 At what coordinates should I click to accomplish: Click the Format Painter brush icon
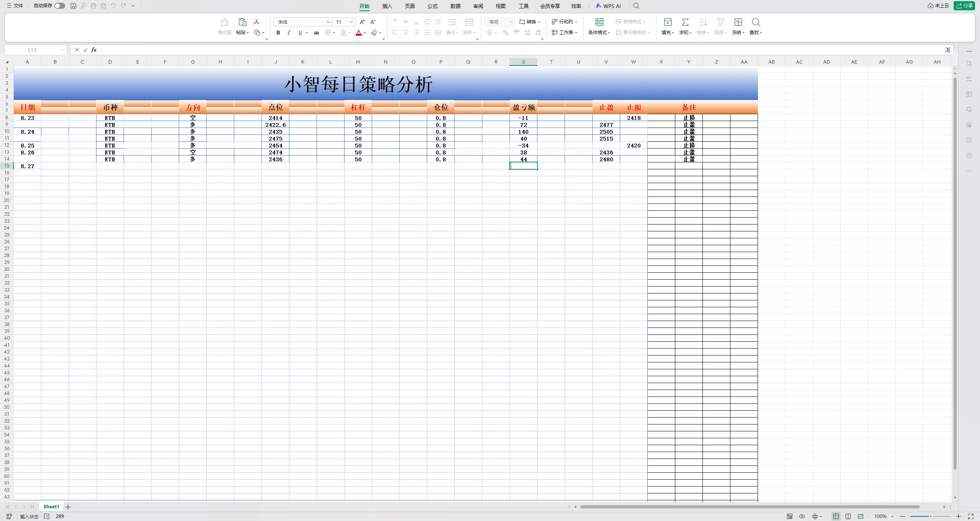click(x=225, y=22)
